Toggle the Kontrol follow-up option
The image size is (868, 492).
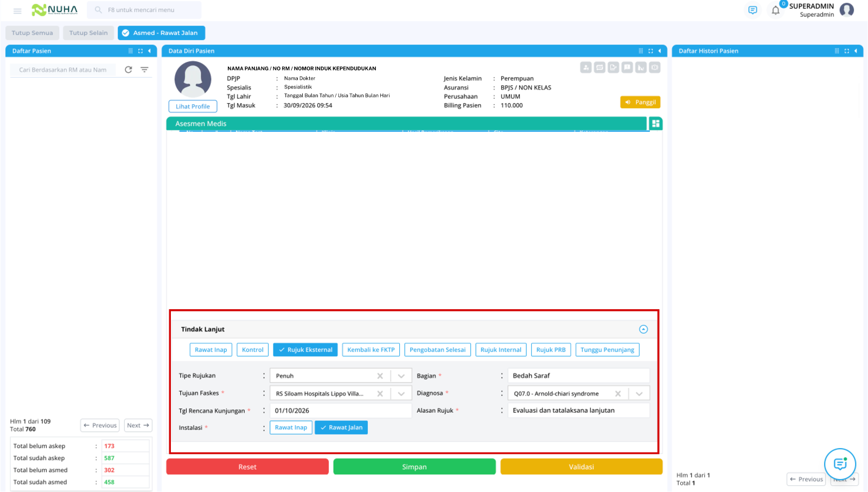[253, 350]
